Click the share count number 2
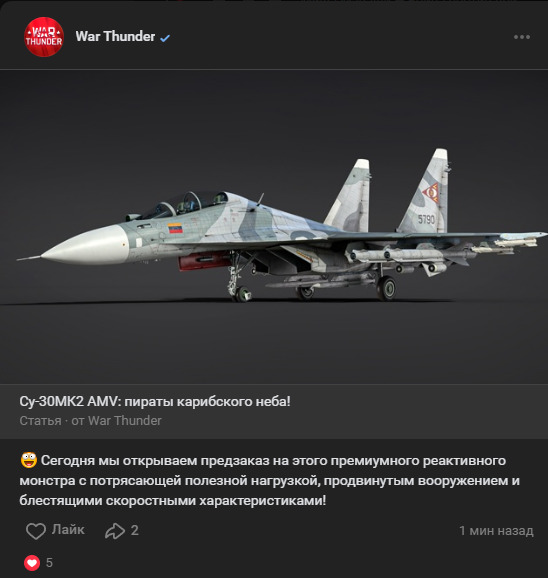Image resolution: width=548 pixels, height=578 pixels. (x=135, y=530)
